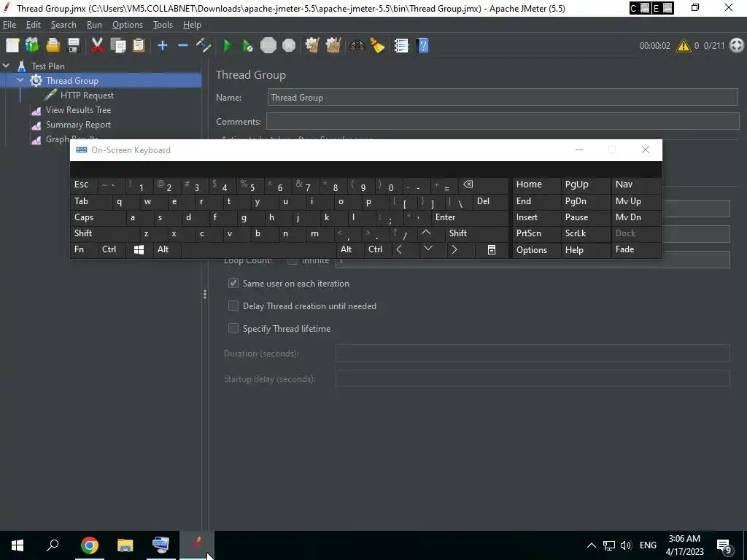747x560 pixels.
Task: Open File Explorer from the taskbar
Action: 125,545
